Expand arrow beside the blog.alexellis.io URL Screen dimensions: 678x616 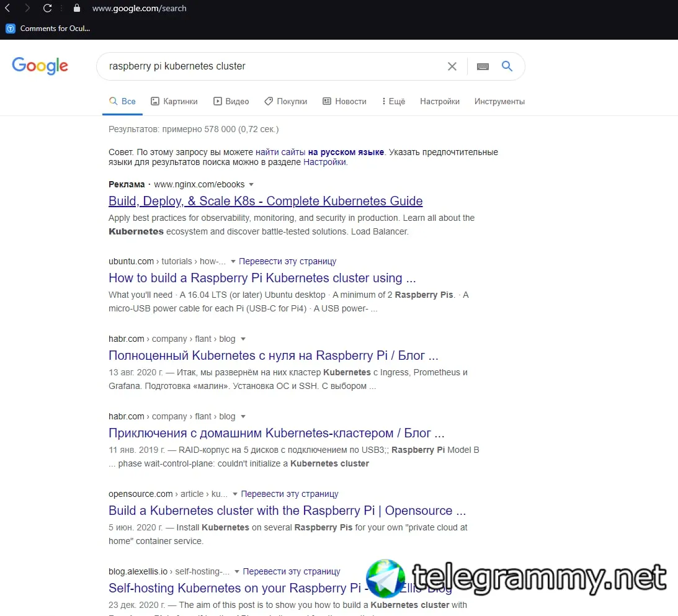[x=237, y=571]
